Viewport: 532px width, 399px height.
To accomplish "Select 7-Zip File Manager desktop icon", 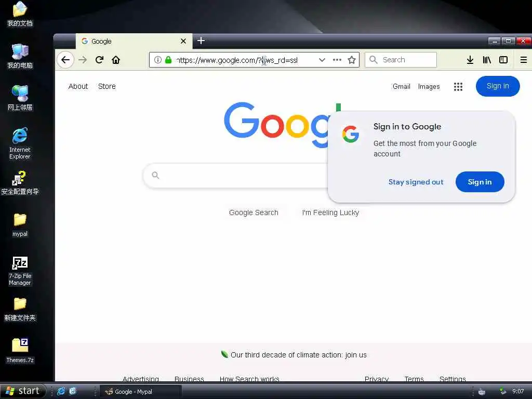I will click(20, 271).
